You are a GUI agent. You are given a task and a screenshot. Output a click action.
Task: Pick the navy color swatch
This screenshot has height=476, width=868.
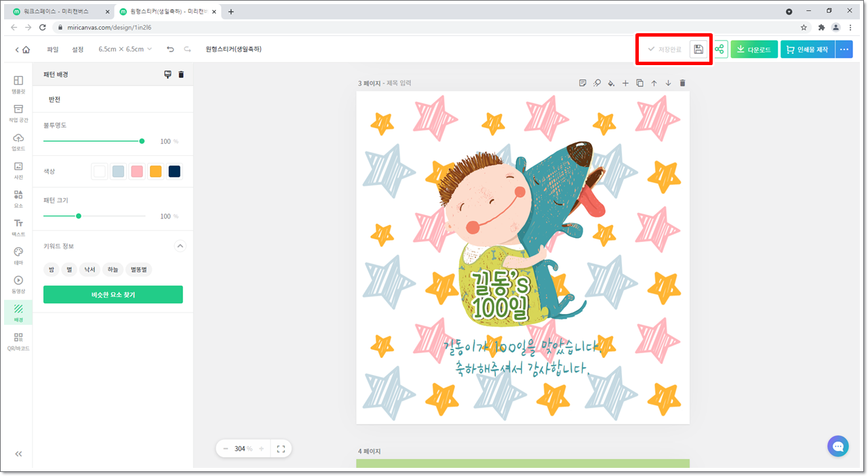tap(174, 172)
